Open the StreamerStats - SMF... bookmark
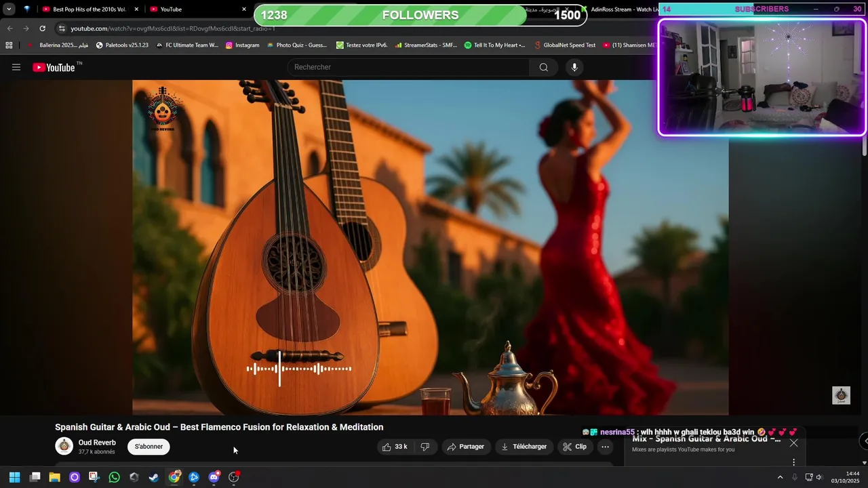Image resolution: width=868 pixels, height=488 pixels. point(426,45)
